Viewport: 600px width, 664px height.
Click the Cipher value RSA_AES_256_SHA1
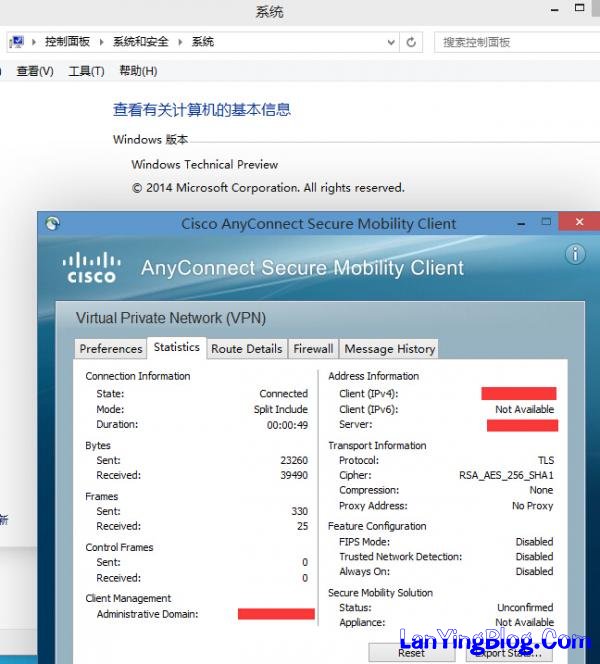click(x=506, y=475)
